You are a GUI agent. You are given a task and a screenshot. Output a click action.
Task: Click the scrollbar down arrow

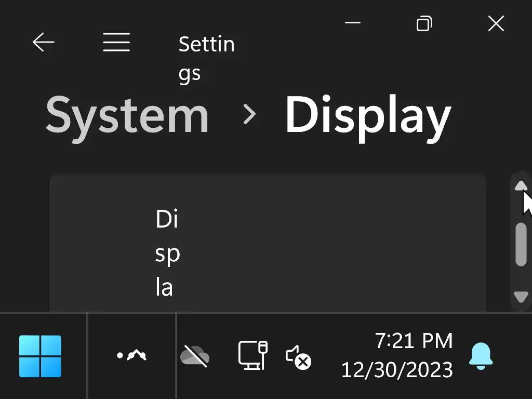point(521,297)
